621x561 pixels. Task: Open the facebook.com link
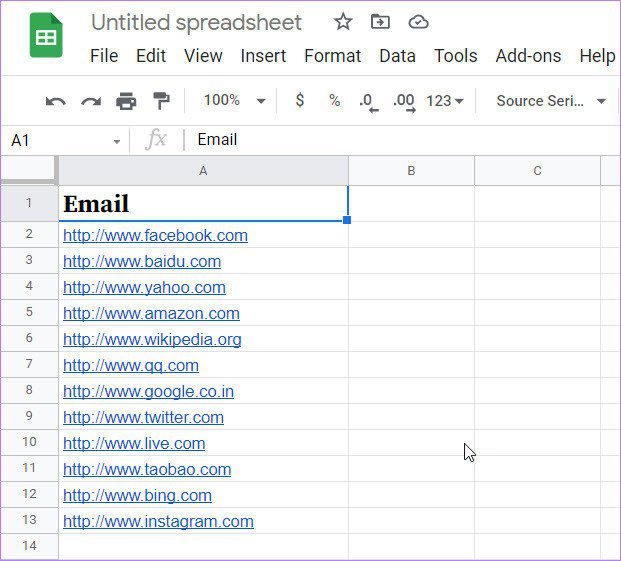[155, 236]
